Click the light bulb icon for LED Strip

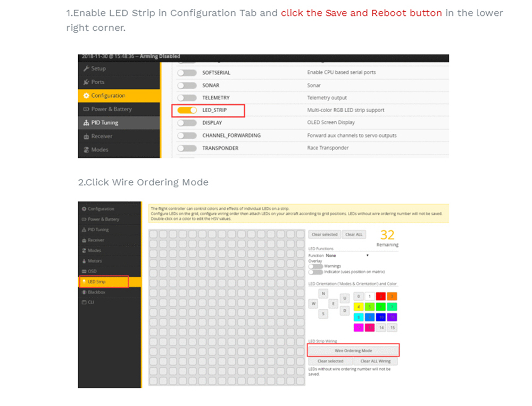pos(84,282)
